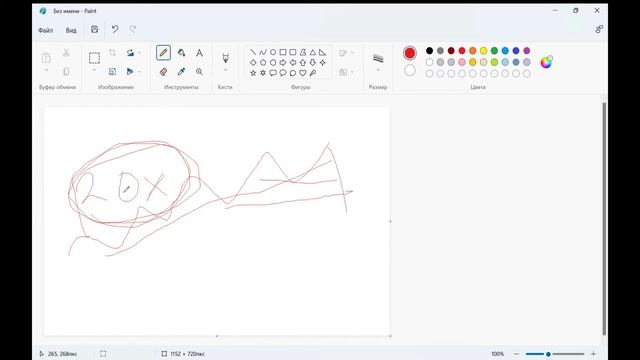
Task: Choose the Pentagon shape
Action: [x=263, y=62]
